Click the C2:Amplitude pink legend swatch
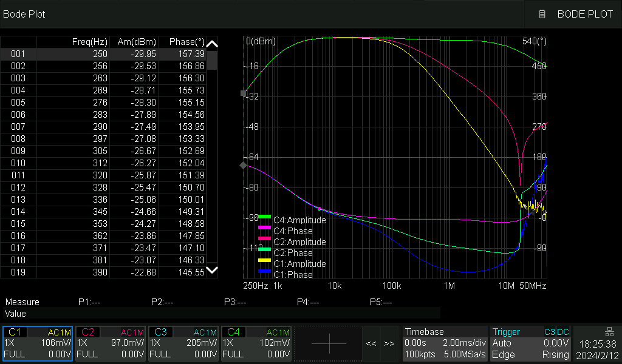Viewport: 622px width, 364px height. tap(264, 238)
